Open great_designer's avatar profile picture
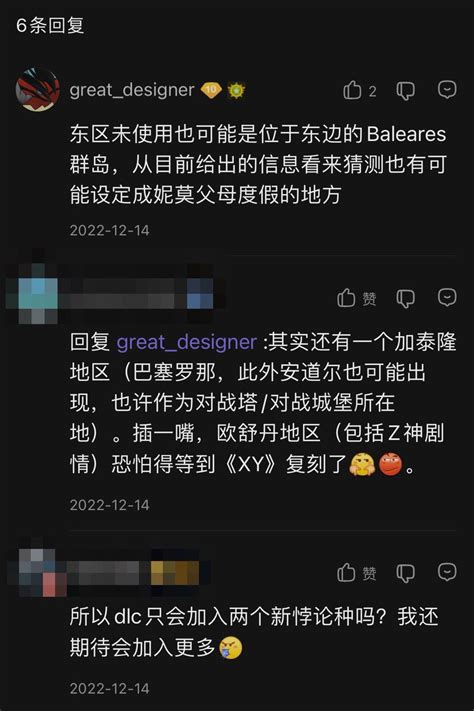The width and height of the screenshot is (474, 711). point(38,90)
